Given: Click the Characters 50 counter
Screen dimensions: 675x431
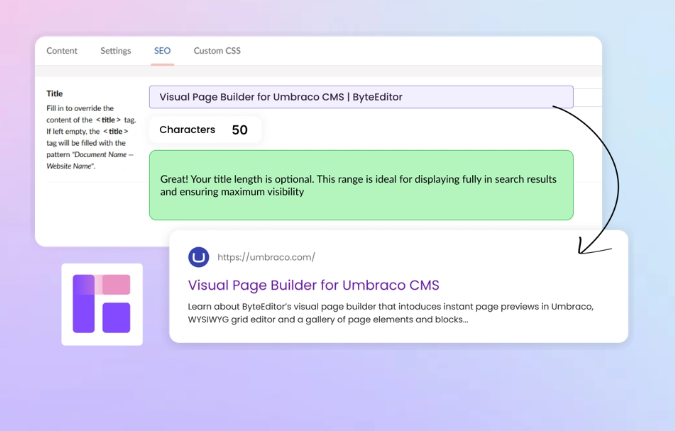Looking at the screenshot, I should (205, 130).
